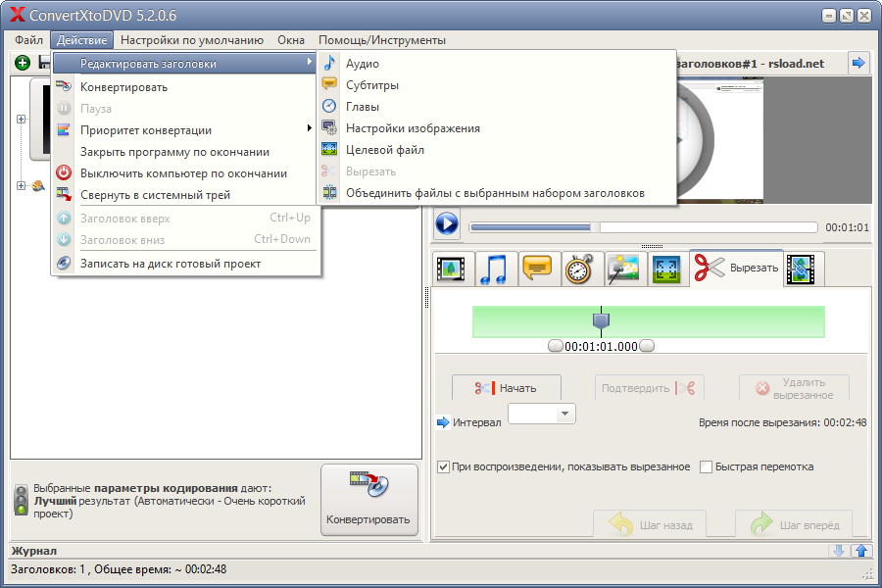Click the green cut timeline bar

tap(649, 321)
